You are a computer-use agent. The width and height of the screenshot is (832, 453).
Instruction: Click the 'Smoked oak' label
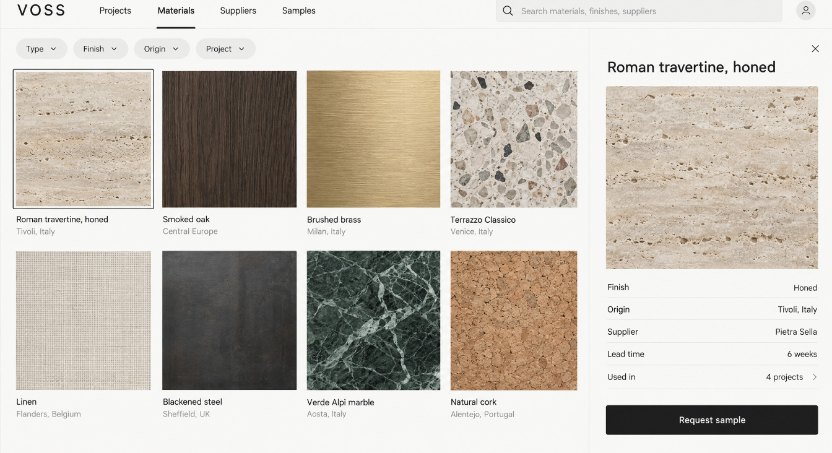pos(186,219)
